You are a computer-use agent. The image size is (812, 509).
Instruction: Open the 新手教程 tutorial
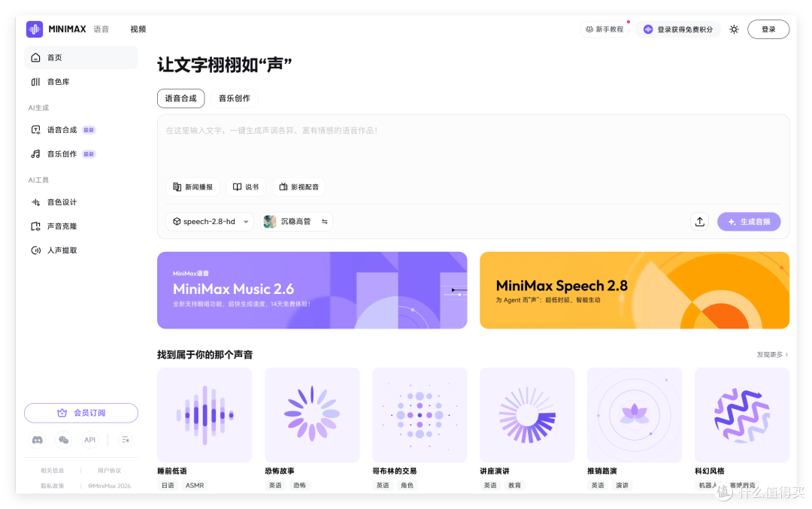604,29
